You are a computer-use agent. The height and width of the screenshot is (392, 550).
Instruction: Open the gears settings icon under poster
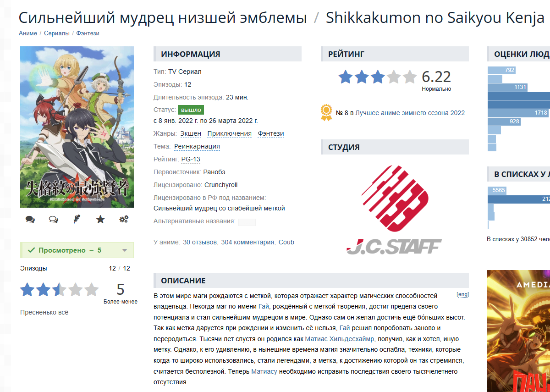124,220
